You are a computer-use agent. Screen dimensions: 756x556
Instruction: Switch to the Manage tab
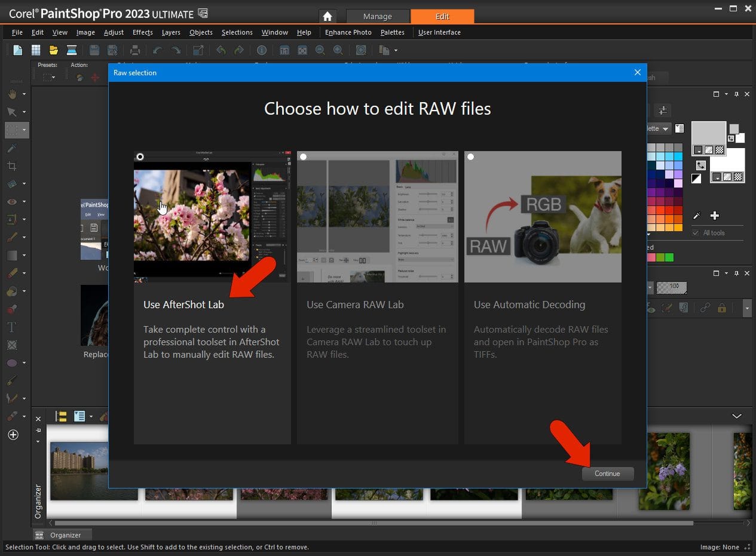coord(378,16)
